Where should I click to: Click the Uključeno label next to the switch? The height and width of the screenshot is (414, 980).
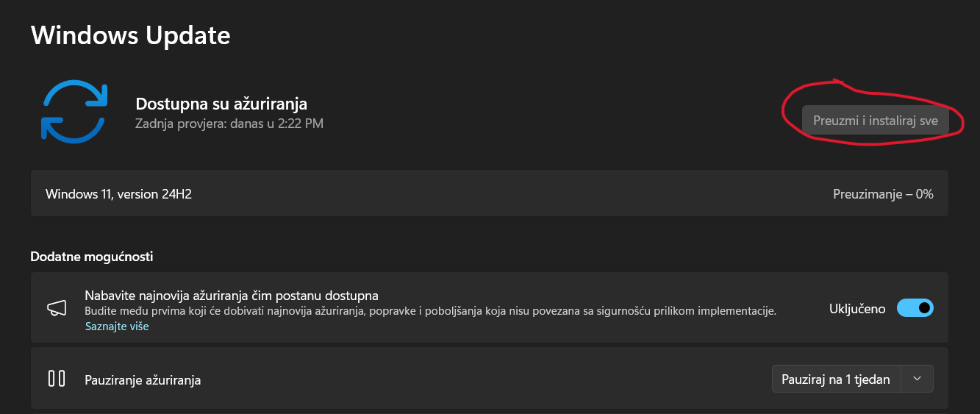[857, 309]
